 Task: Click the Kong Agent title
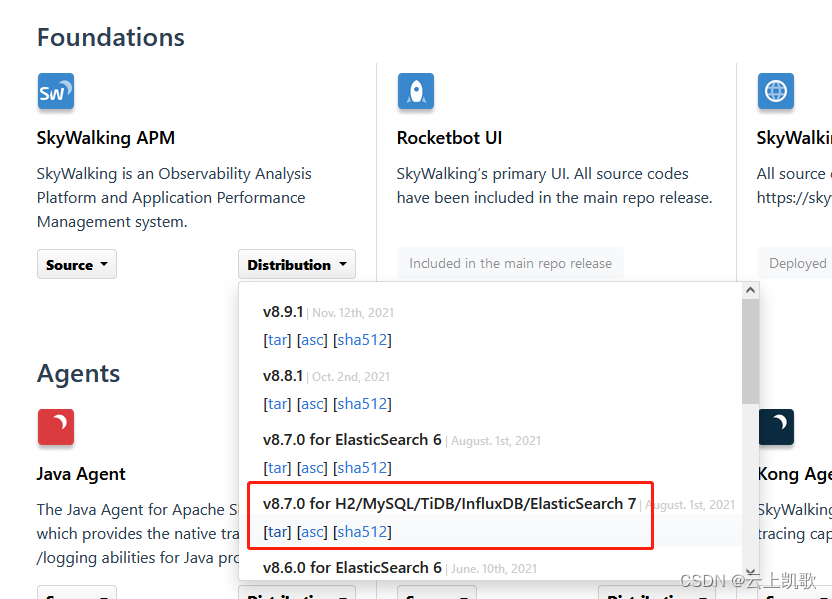point(794,474)
